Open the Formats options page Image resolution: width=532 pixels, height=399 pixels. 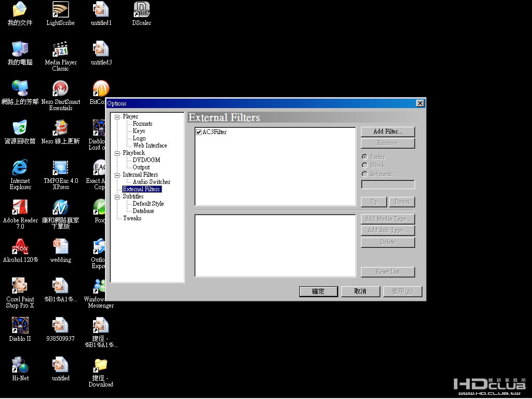pos(142,124)
